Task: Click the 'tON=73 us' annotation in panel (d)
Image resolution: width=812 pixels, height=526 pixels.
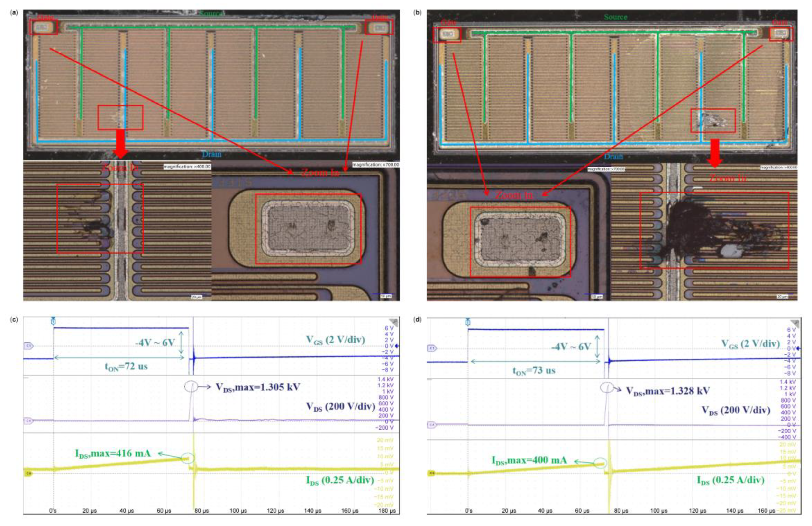Action: coord(534,370)
